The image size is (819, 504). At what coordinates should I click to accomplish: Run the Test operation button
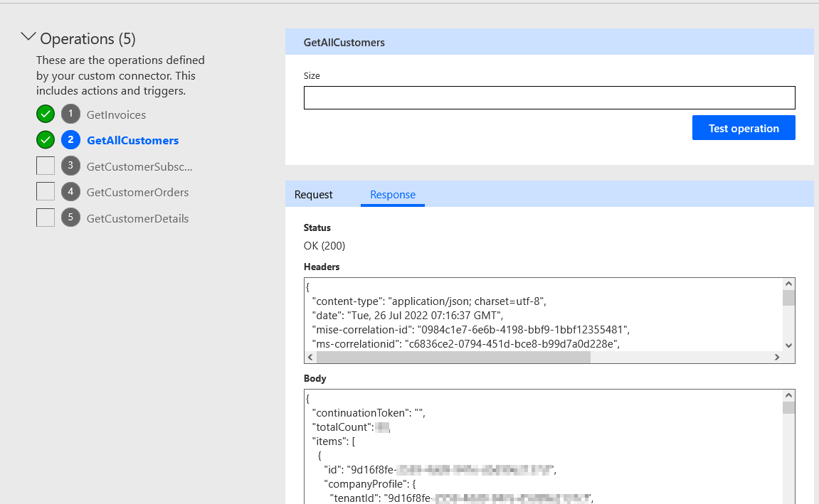744,128
